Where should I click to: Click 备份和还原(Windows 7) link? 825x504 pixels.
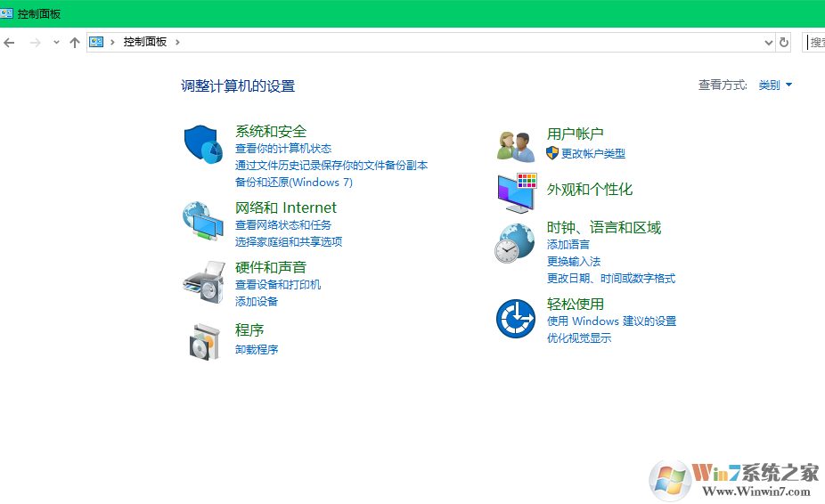click(x=293, y=183)
